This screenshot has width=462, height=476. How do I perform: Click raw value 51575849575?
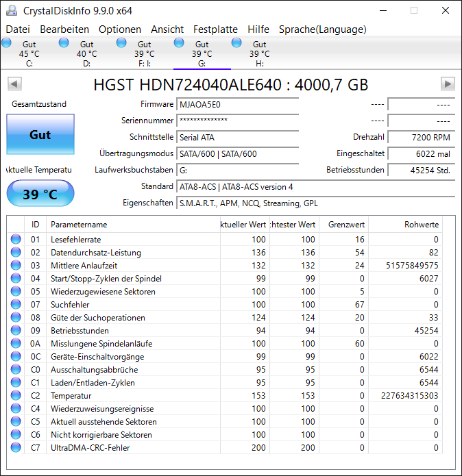(x=412, y=266)
